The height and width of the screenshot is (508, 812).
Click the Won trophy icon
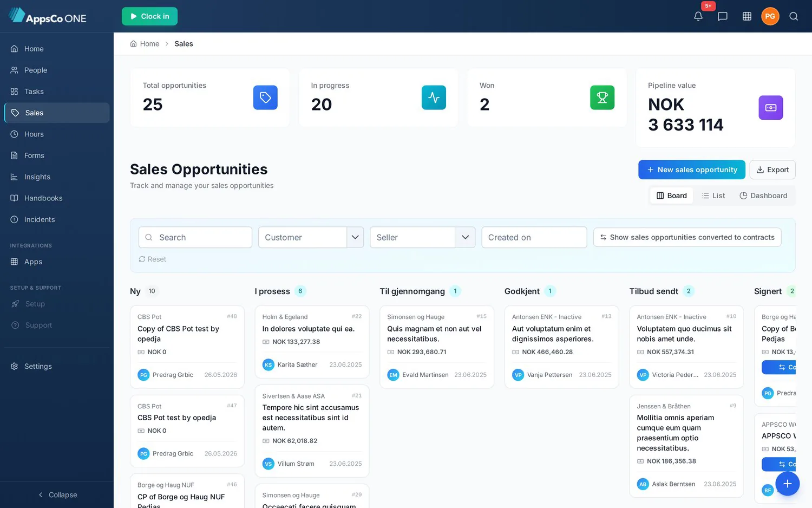pos(602,97)
